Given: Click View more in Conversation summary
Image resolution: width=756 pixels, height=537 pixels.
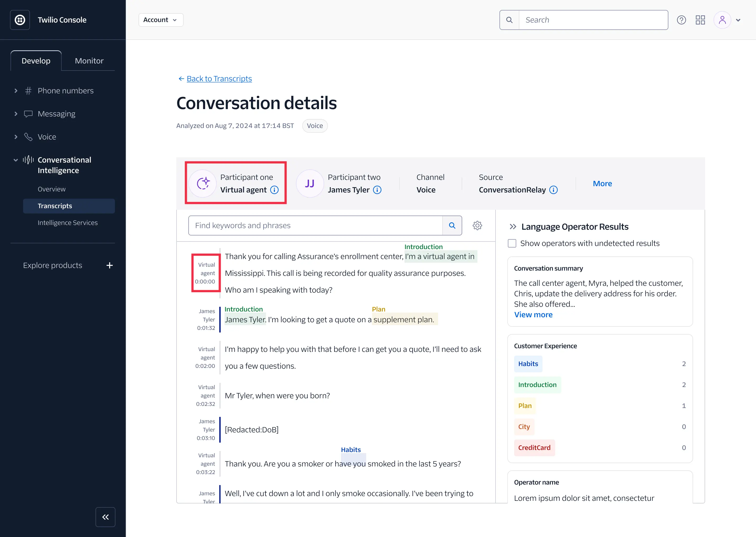Looking at the screenshot, I should click(533, 315).
